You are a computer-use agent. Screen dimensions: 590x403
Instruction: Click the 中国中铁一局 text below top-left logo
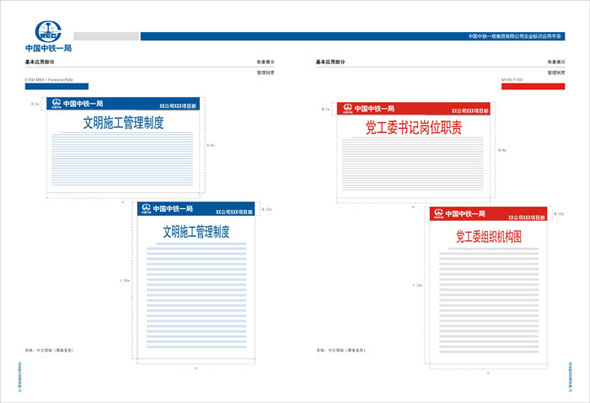click(x=49, y=48)
